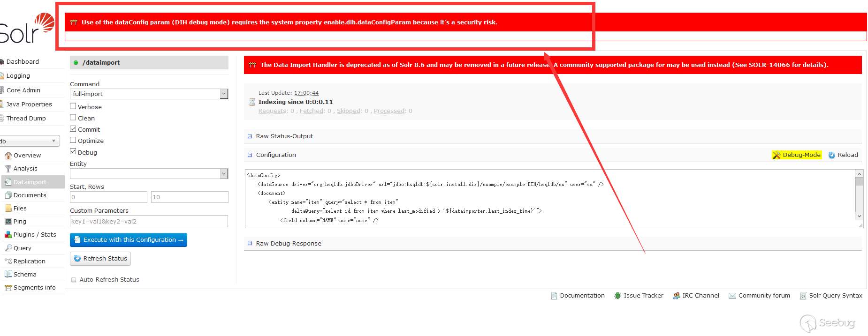
Task: Uncheck the Commit checkbox
Action: 73,129
